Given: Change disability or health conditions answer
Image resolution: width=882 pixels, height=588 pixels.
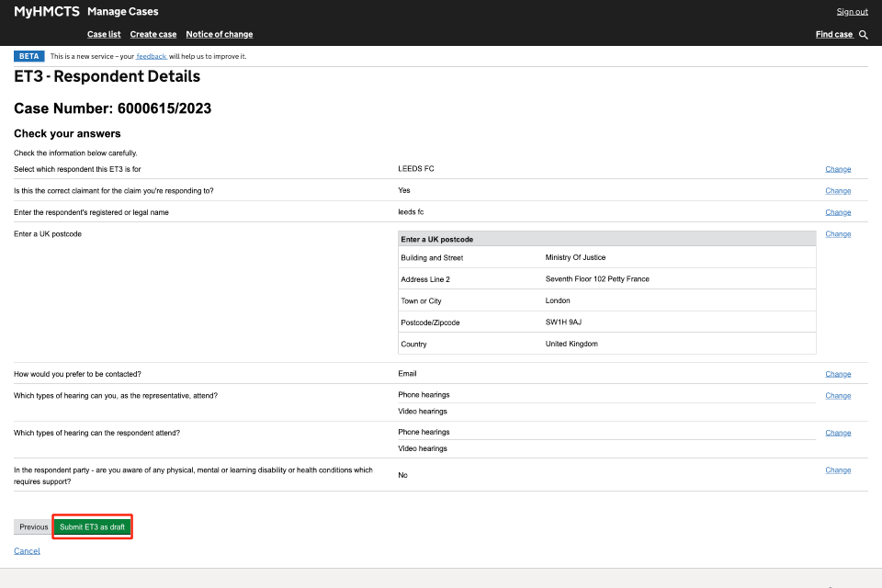Looking at the screenshot, I should click(838, 470).
